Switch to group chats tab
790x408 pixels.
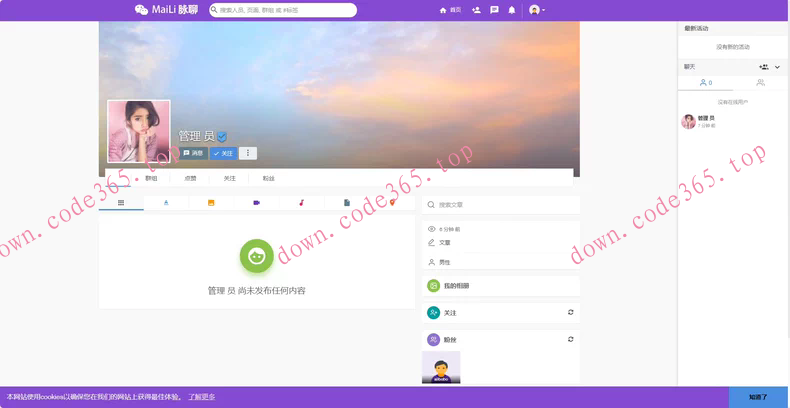click(761, 83)
